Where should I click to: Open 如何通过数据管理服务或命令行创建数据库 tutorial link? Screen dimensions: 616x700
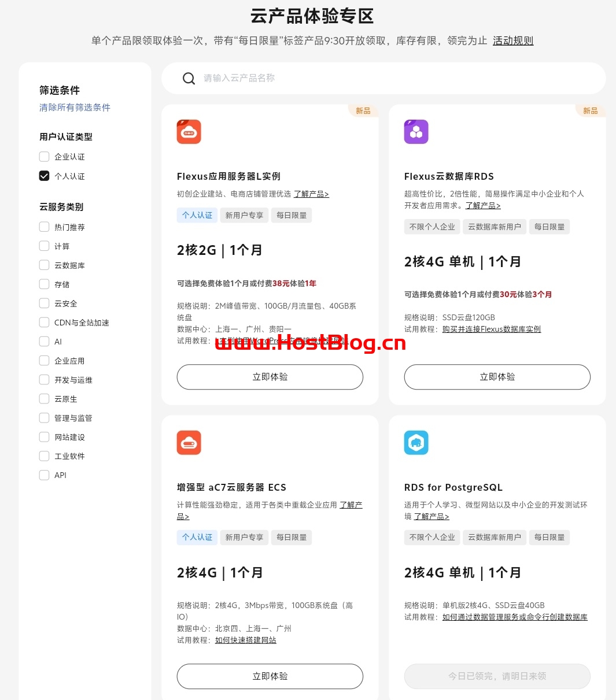coord(515,617)
